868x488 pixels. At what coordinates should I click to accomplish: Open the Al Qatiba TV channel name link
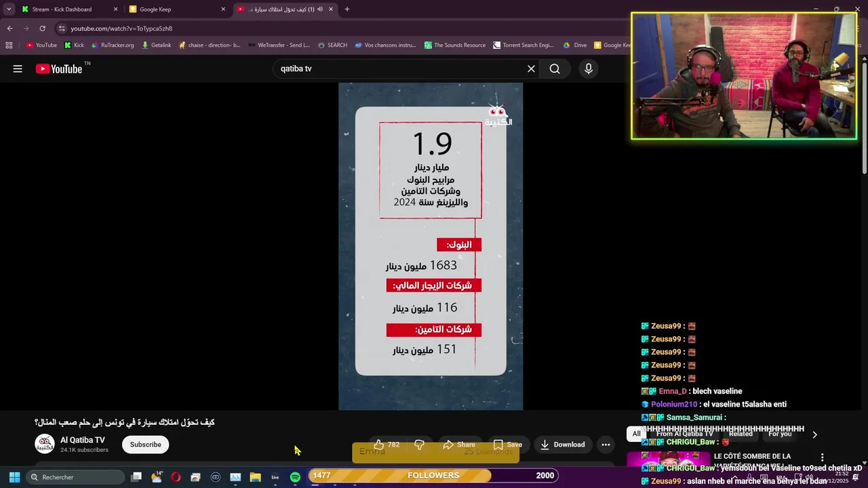pyautogui.click(x=83, y=440)
